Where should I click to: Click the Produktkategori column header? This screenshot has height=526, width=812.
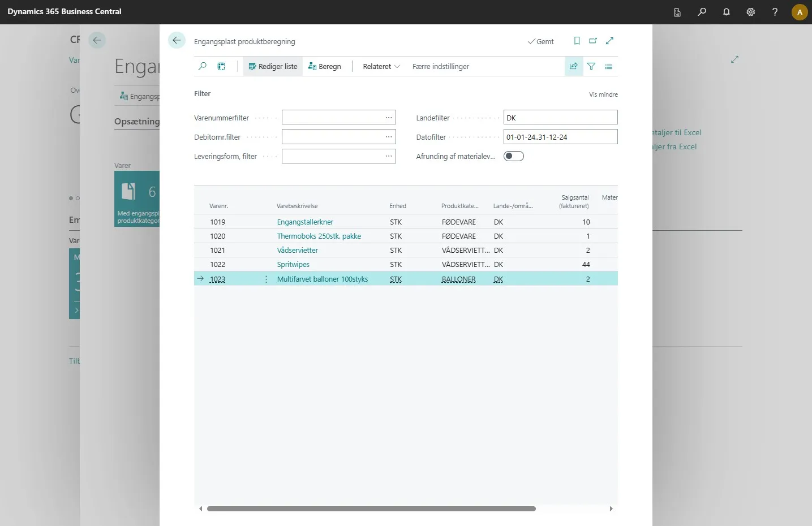[459, 206]
